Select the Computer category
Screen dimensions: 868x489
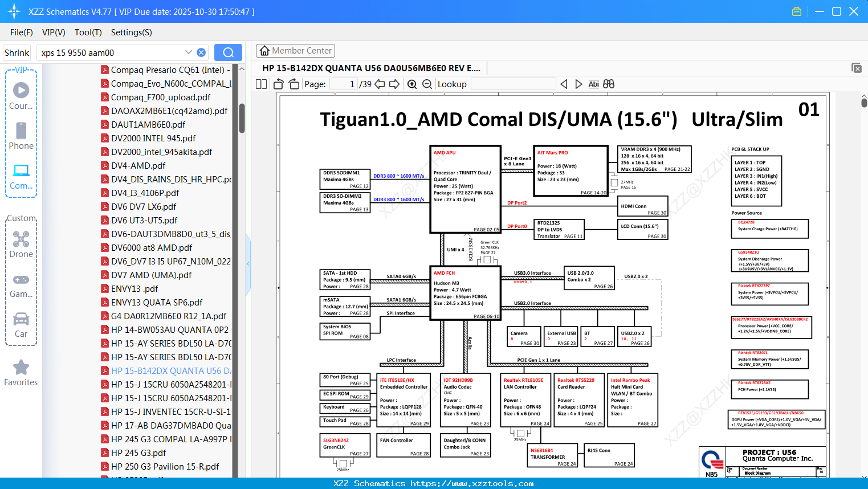(21, 177)
